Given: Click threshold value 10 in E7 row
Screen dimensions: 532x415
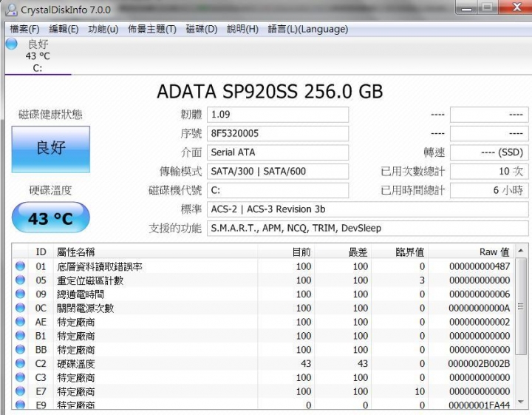Looking at the screenshot, I should 420,391.
